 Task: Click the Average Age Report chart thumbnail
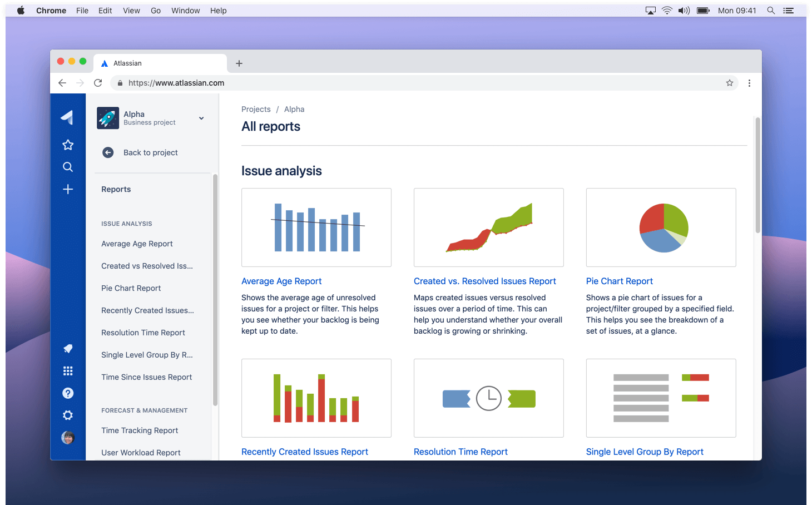click(x=316, y=227)
